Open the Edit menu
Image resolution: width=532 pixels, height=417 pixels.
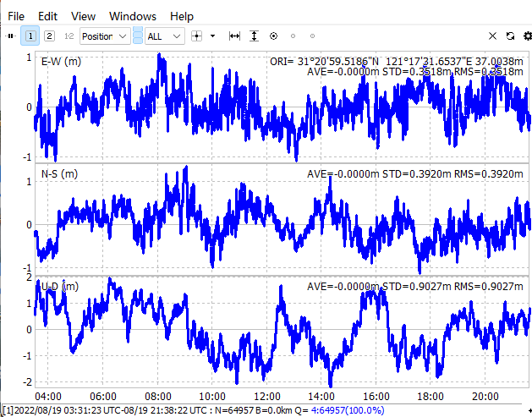click(48, 16)
